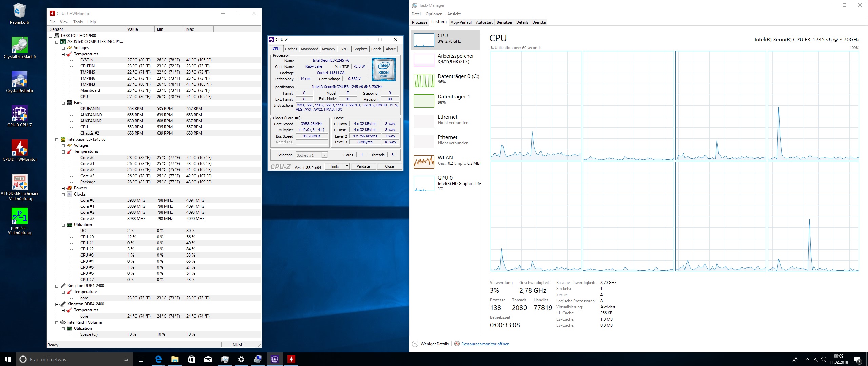The height and width of the screenshot is (366, 868).
Task: Open prime95 desktop shortcut icon
Action: point(19,216)
